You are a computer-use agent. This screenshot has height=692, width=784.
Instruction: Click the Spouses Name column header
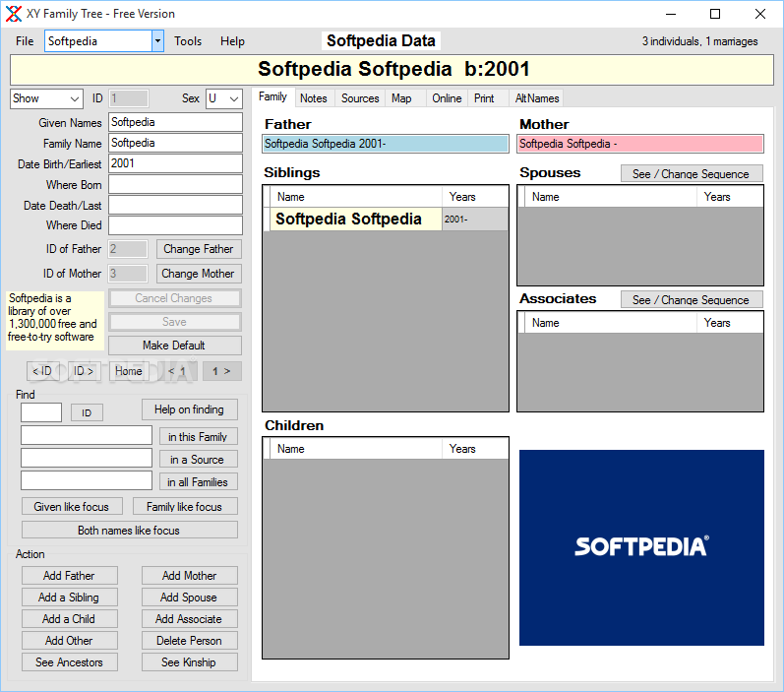coord(610,197)
